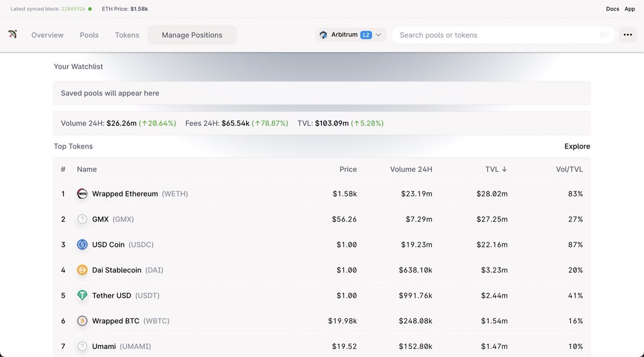Screen dimensions: 644x357
Task: Click the Umami placeholder question-mark icon
Action: click(82, 346)
